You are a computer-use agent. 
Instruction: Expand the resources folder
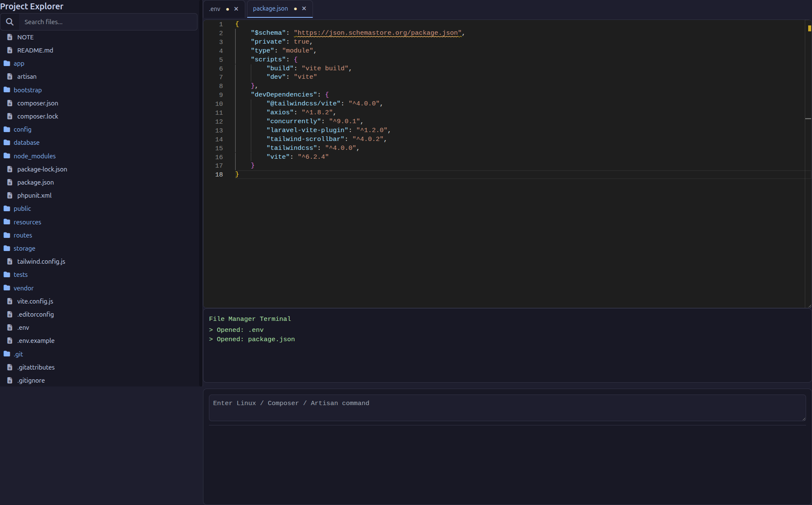(x=27, y=222)
